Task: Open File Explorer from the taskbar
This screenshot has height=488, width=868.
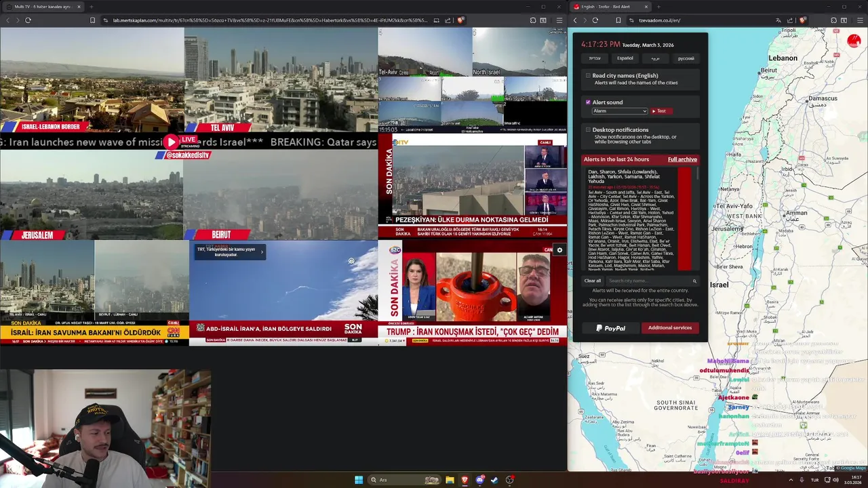Action: [x=450, y=480]
